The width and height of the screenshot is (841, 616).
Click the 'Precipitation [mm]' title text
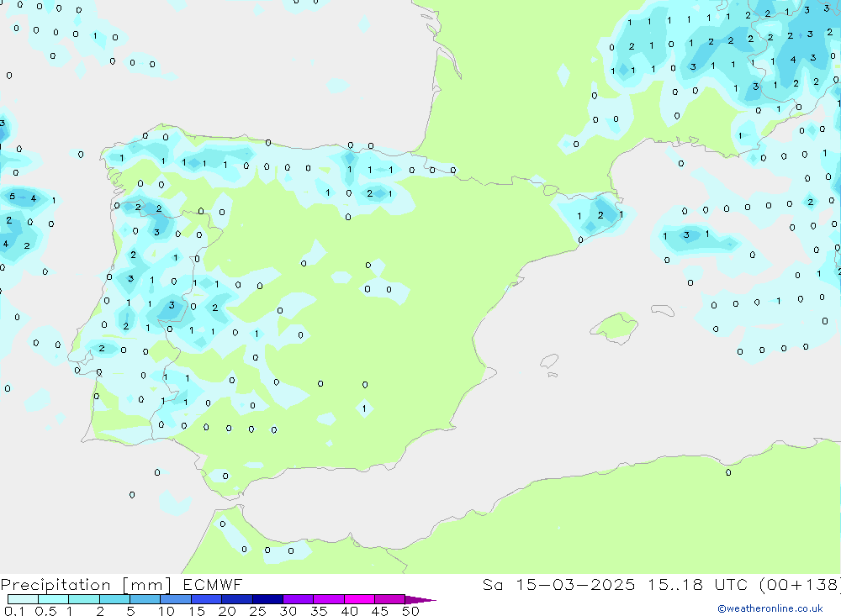point(86,585)
